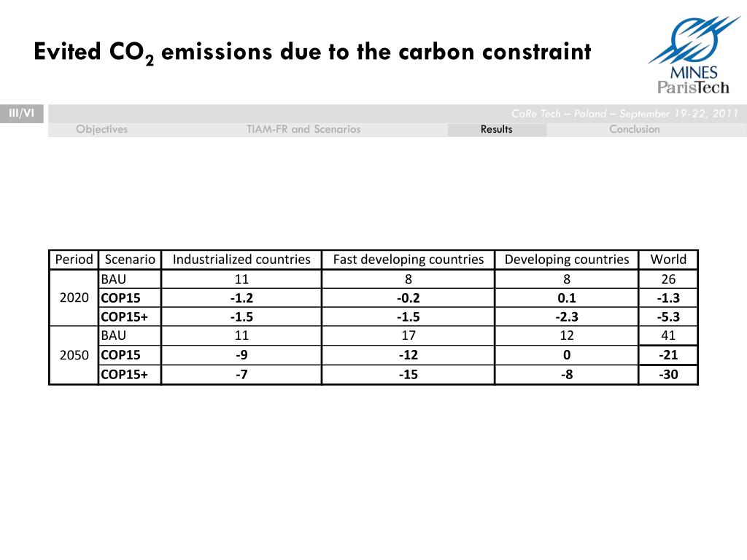Select the Period column header

pyautogui.click(x=74, y=260)
